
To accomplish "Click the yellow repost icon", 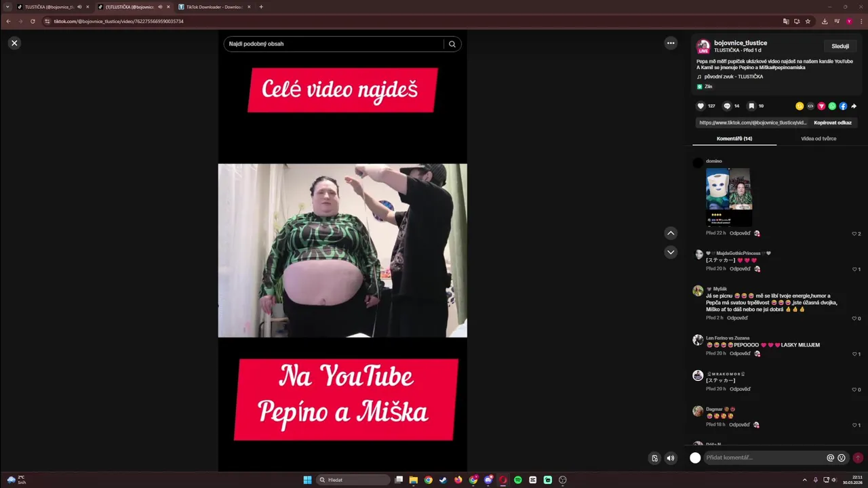I will tap(800, 106).
